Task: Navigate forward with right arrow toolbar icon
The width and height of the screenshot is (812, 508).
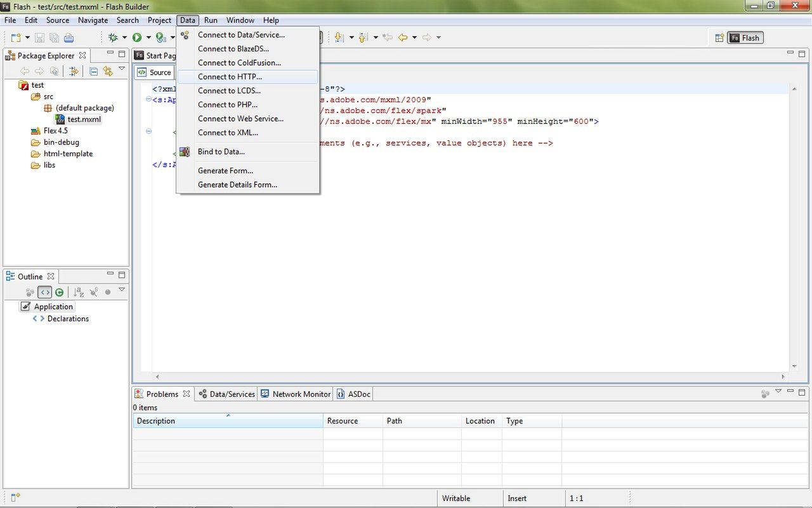Action: click(x=427, y=37)
